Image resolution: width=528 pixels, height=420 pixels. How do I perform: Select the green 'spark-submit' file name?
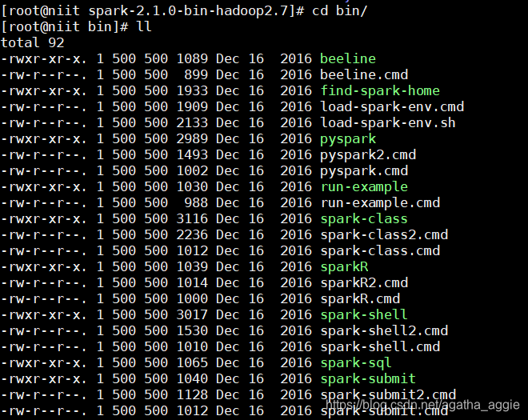tap(368, 378)
